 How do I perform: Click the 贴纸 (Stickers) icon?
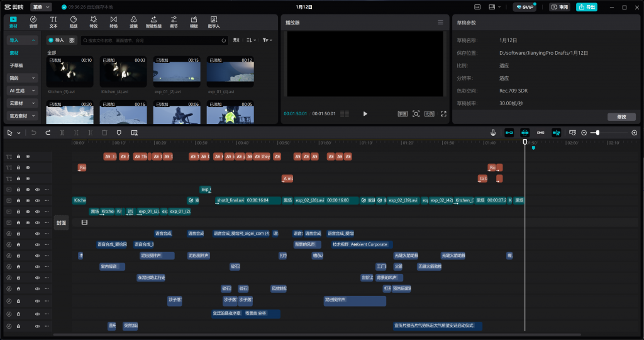pyautogui.click(x=73, y=23)
